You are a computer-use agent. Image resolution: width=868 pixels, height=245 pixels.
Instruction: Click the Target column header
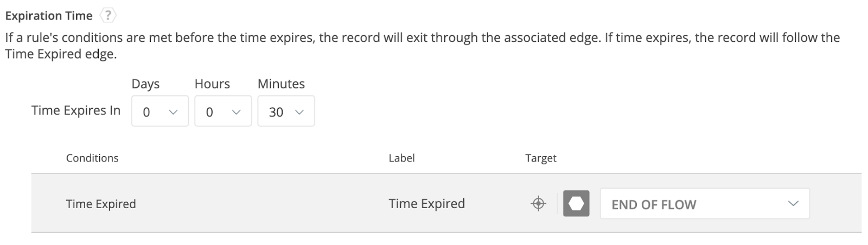pyautogui.click(x=540, y=158)
